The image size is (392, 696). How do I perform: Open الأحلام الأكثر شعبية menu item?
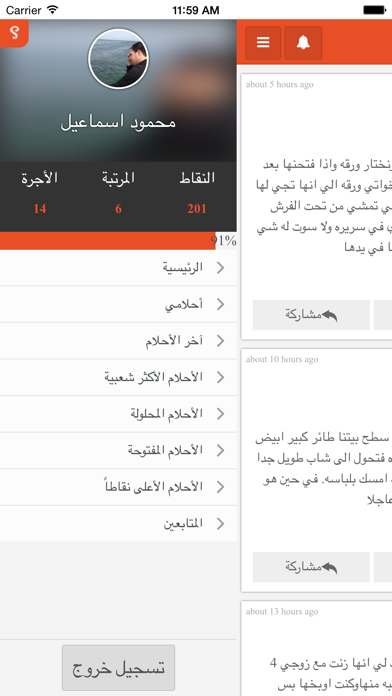(x=118, y=377)
